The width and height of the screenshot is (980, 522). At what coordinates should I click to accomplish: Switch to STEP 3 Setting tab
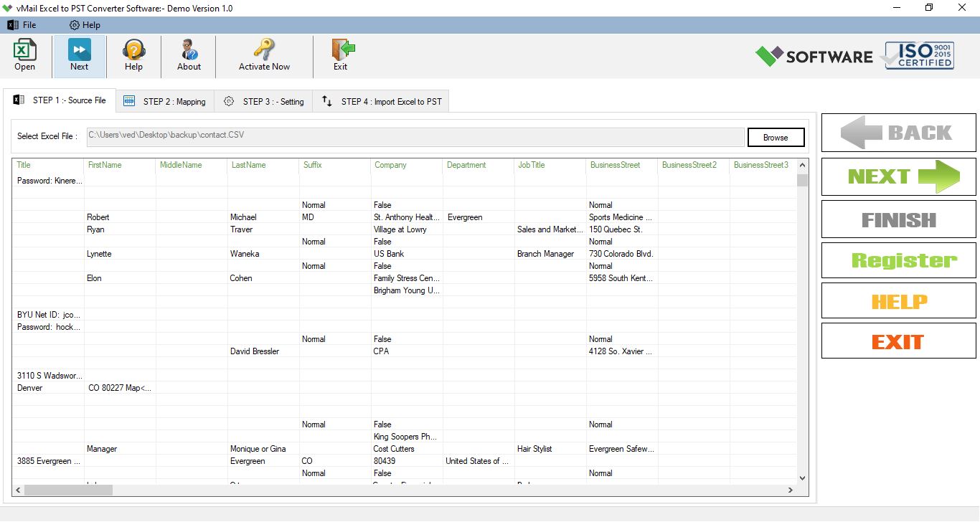[x=264, y=102]
